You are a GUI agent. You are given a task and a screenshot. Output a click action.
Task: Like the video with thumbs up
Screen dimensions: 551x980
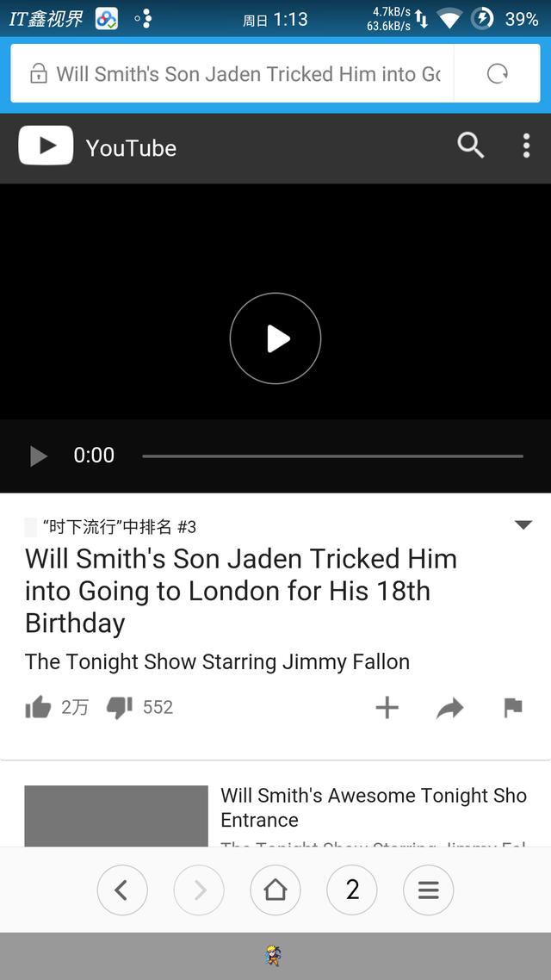[38, 708]
